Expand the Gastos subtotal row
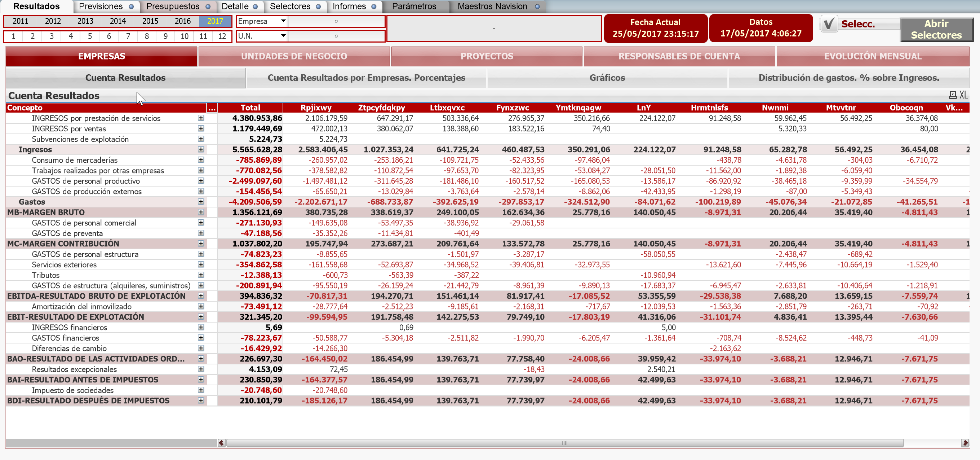The width and height of the screenshot is (980, 460). (x=201, y=202)
